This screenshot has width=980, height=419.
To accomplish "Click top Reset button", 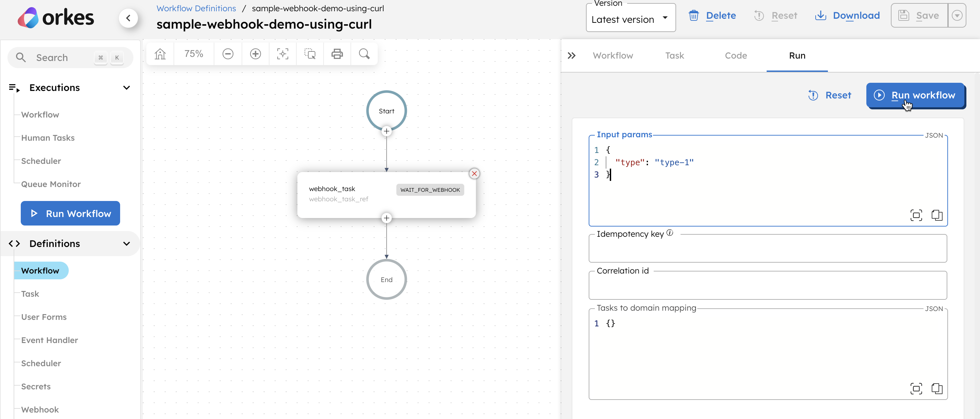I will click(775, 16).
